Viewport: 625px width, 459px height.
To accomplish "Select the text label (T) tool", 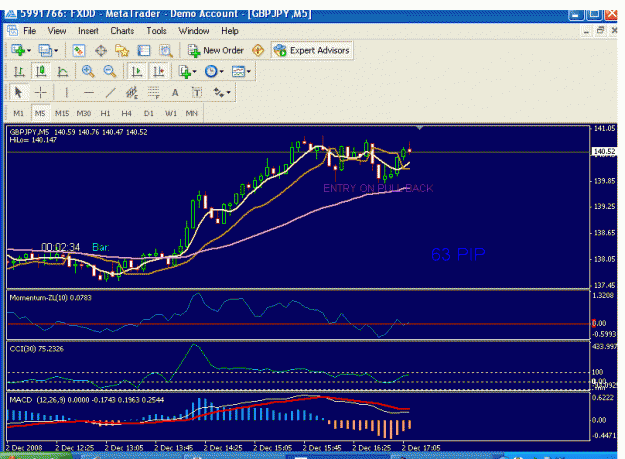I will pyautogui.click(x=197, y=93).
